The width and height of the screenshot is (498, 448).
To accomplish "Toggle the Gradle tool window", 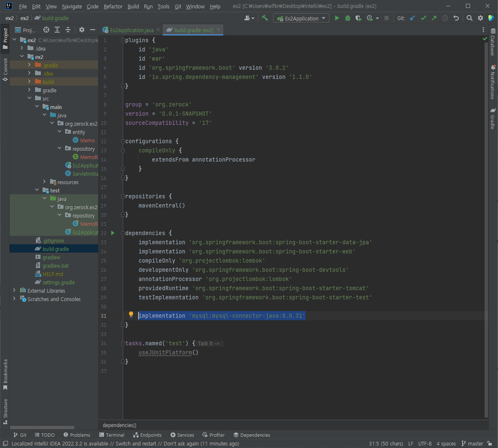I will pyautogui.click(x=493, y=119).
